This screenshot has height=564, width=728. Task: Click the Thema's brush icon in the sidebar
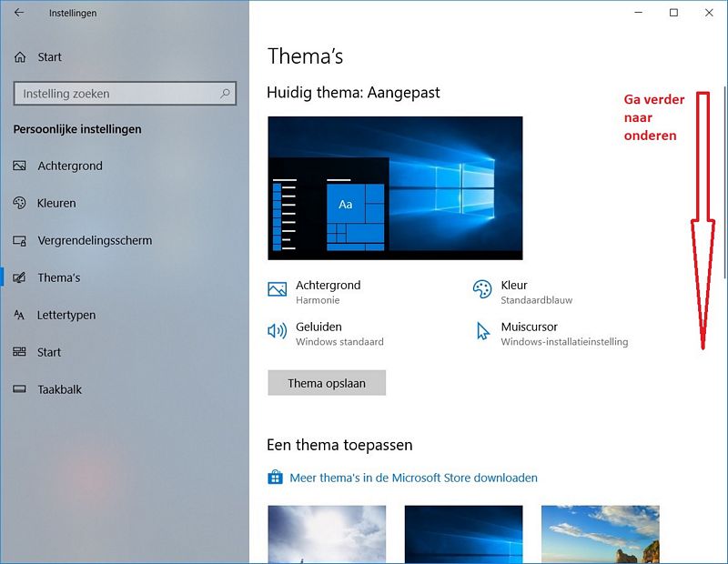[x=19, y=277]
